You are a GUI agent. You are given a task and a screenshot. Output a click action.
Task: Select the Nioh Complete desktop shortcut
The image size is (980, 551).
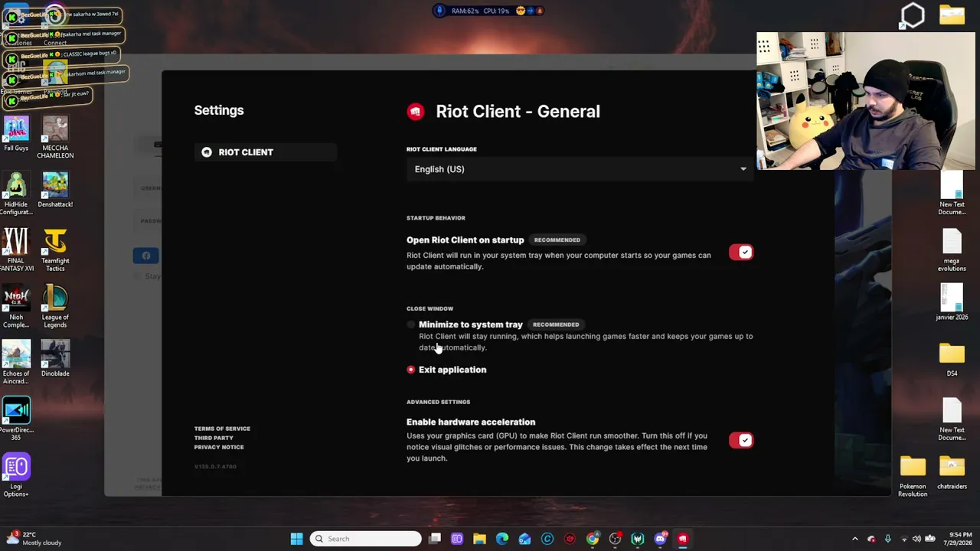16,307
